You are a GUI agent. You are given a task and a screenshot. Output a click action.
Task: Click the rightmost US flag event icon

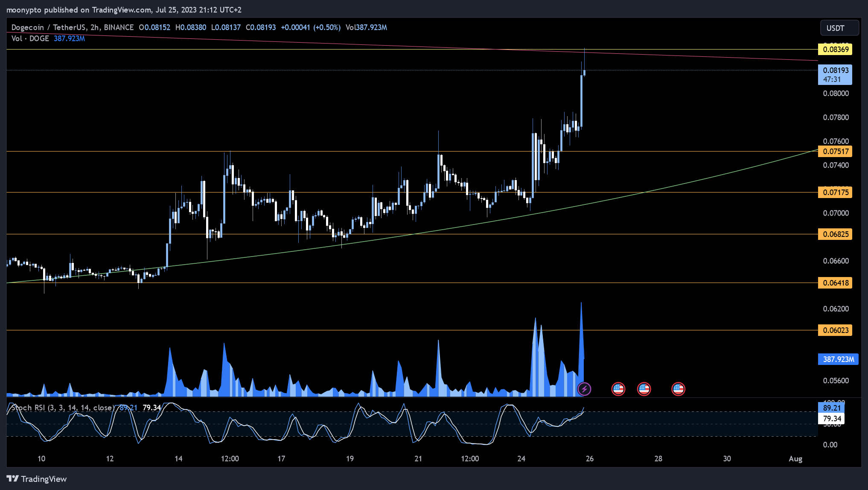(678, 389)
